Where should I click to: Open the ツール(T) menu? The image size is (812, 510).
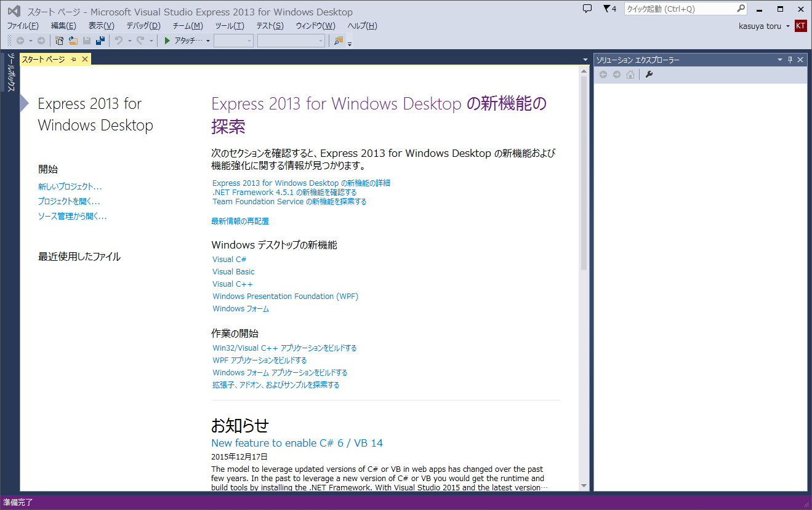coord(230,26)
